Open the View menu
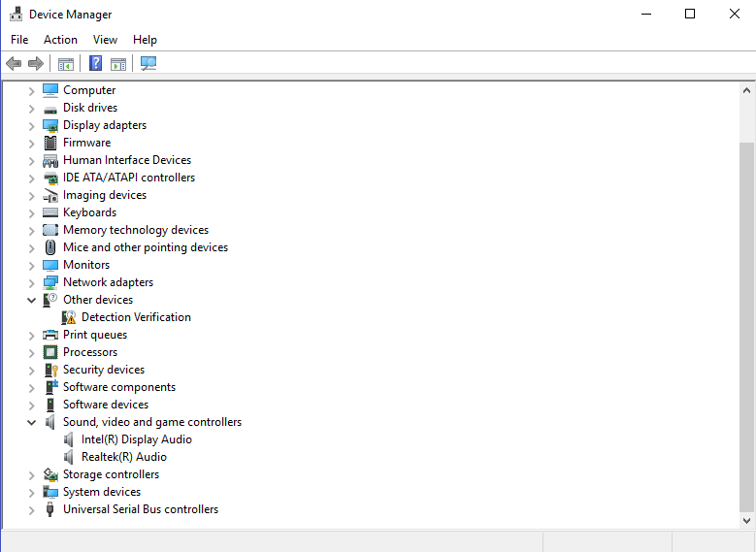This screenshot has width=756, height=552. pos(105,40)
